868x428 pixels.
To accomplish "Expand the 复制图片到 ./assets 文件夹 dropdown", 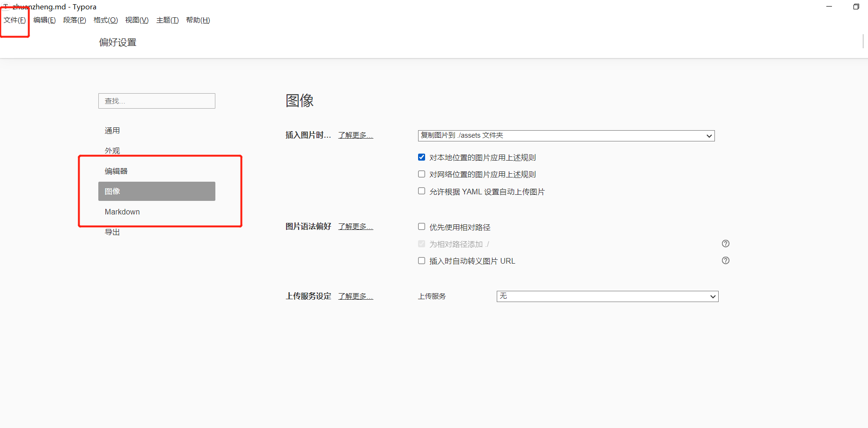I will click(566, 136).
